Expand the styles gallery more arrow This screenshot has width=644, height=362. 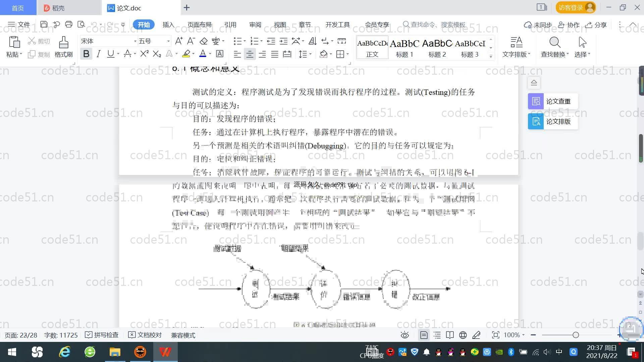point(491,56)
